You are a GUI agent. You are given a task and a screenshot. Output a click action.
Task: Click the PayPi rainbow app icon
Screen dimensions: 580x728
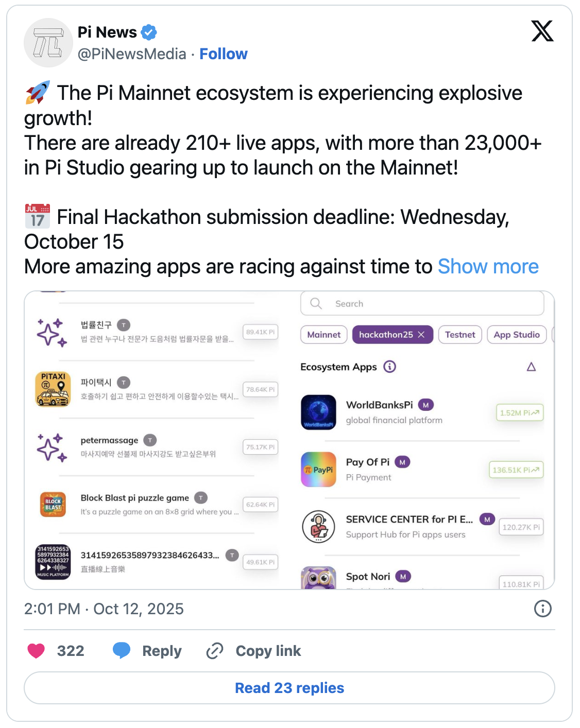[318, 470]
